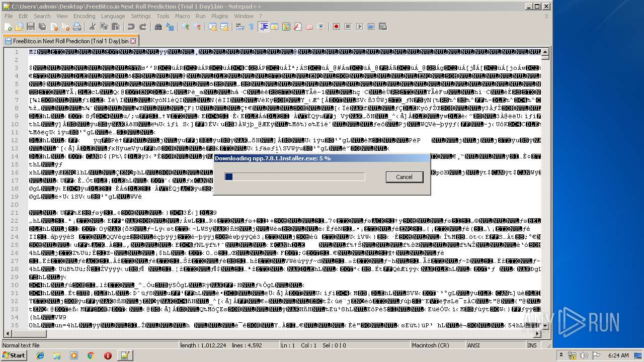Open the Settings menu
The width and height of the screenshot is (644, 362).
point(141,16)
